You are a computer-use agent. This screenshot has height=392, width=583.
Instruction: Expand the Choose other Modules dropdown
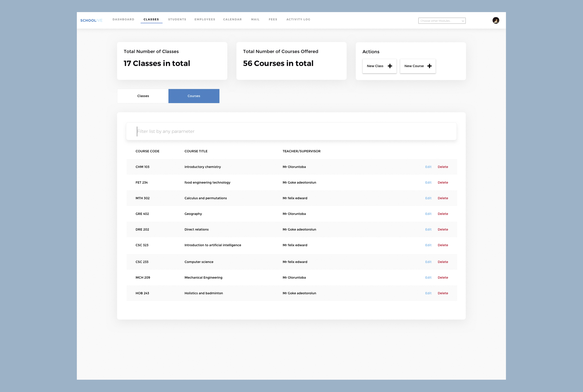tap(442, 21)
